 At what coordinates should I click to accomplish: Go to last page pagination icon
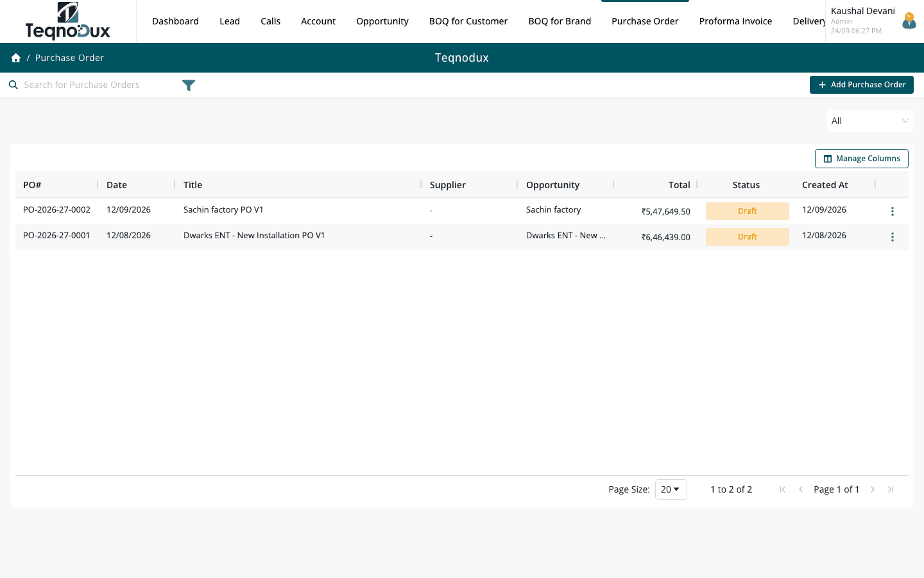[x=891, y=489]
